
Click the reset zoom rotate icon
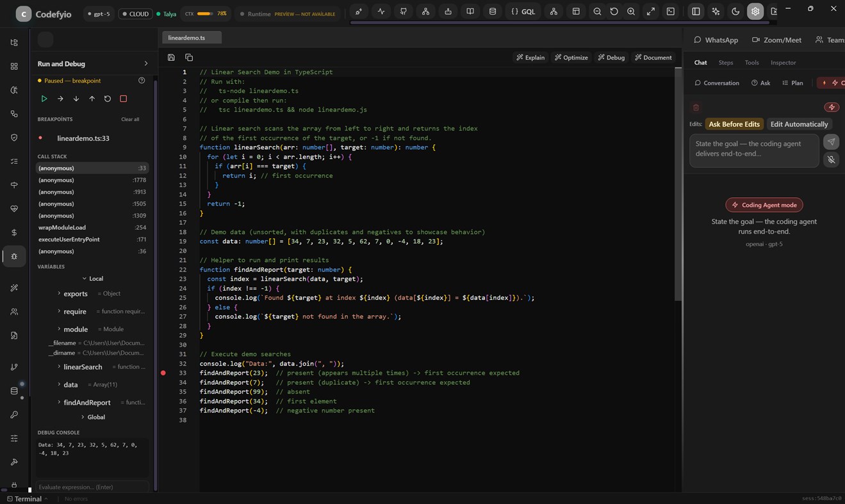point(614,12)
